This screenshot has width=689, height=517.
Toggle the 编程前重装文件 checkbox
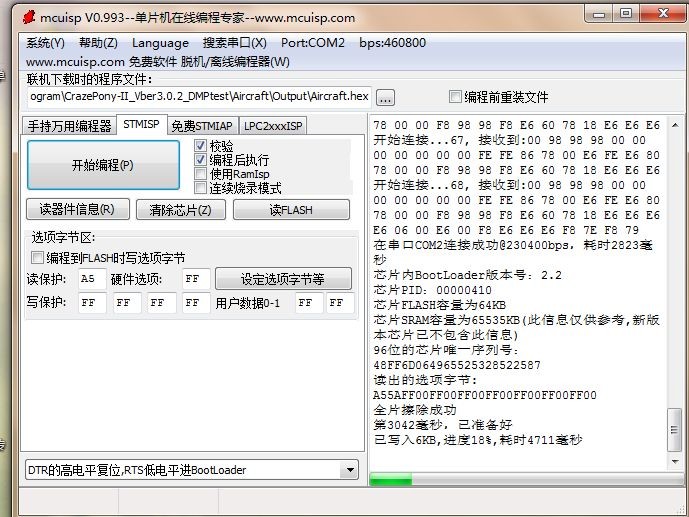pyautogui.click(x=455, y=96)
